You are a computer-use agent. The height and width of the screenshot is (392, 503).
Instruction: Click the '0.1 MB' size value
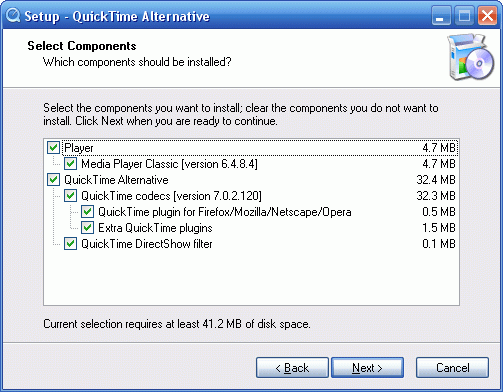[x=439, y=244]
